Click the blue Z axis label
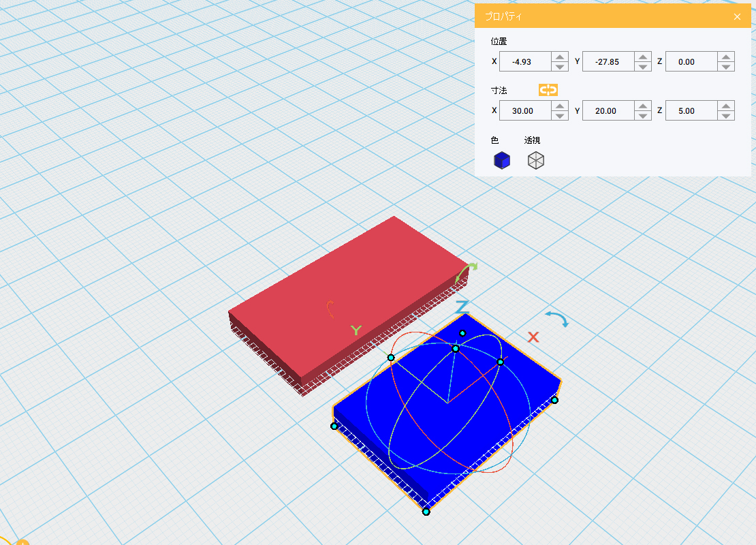756x545 pixels. (x=462, y=307)
